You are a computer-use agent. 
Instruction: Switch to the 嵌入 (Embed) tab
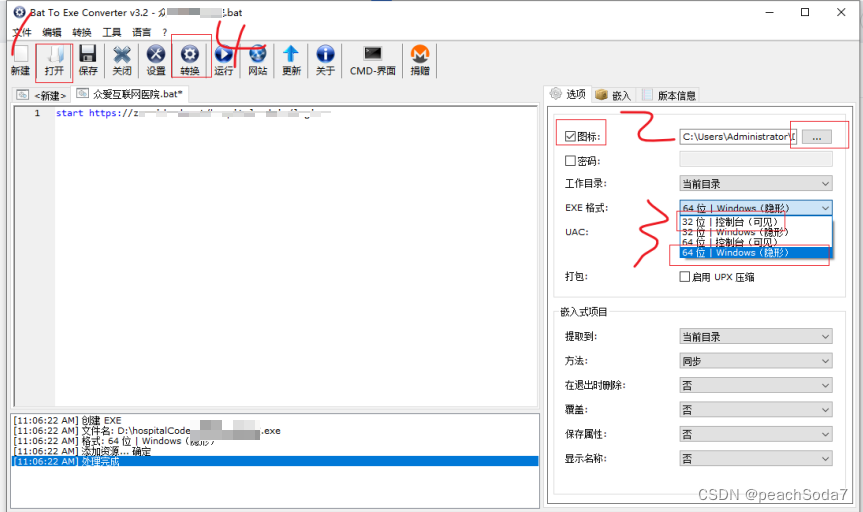[x=614, y=95]
